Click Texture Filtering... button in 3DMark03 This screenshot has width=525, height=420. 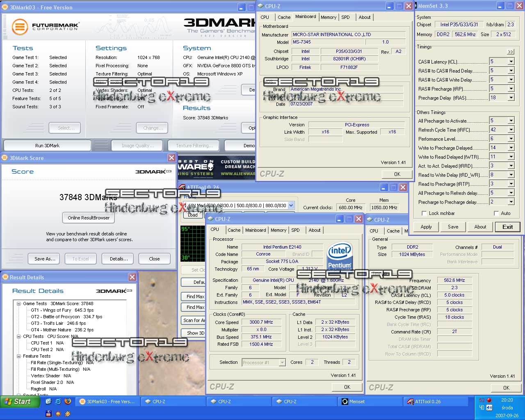click(x=194, y=146)
